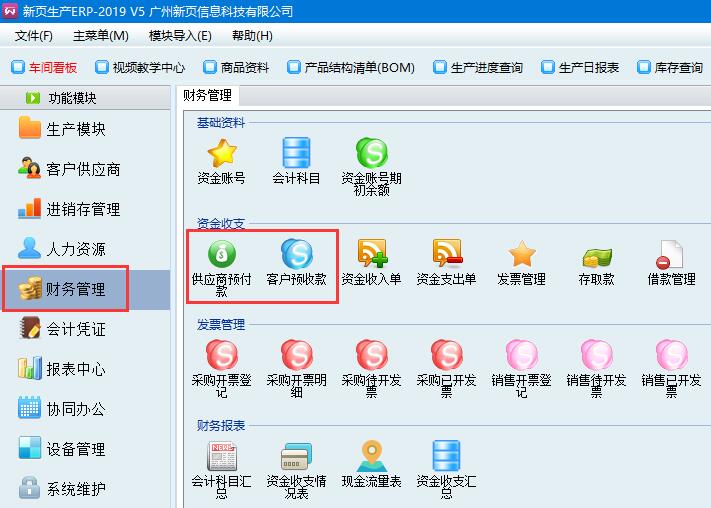711x508 pixels.
Task: Open the 现金流量表 report icon
Action: tap(371, 457)
